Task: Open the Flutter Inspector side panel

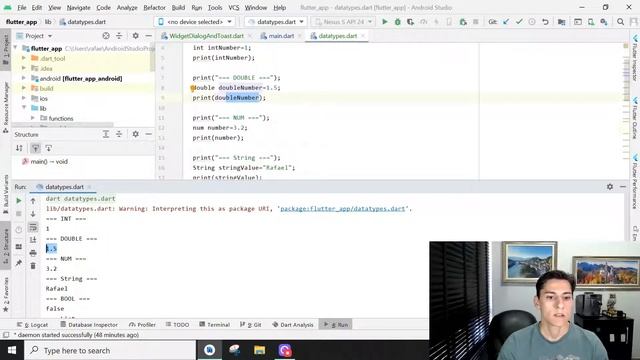Action: (x=635, y=58)
